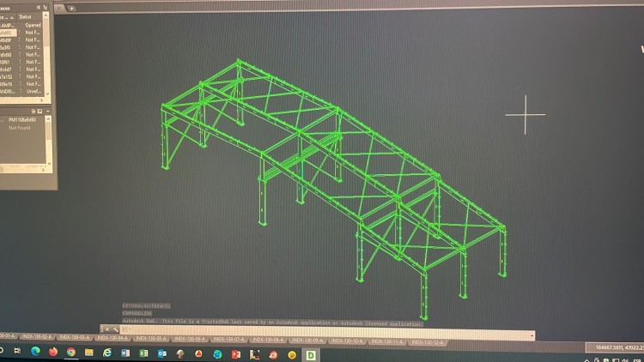Select layout tab INDX-130-04-A
Image resolution: width=644 pixels, height=362 pixels.
tap(112, 338)
